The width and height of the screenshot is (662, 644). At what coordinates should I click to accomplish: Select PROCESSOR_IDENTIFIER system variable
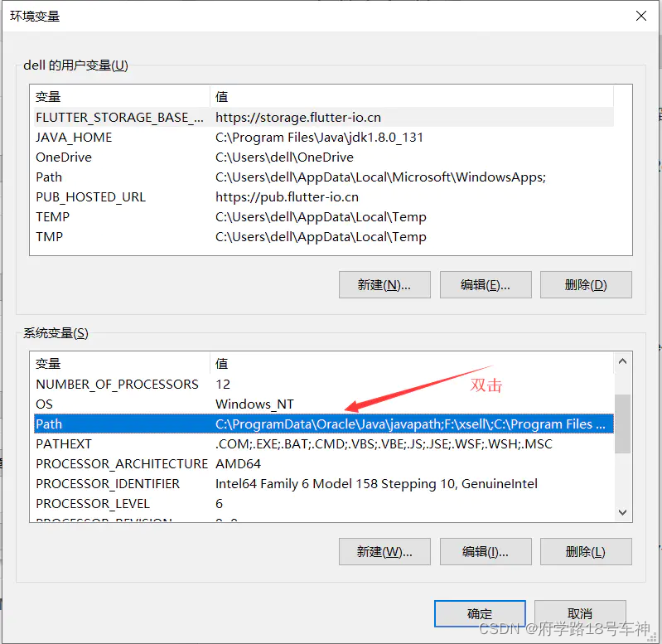[324, 483]
